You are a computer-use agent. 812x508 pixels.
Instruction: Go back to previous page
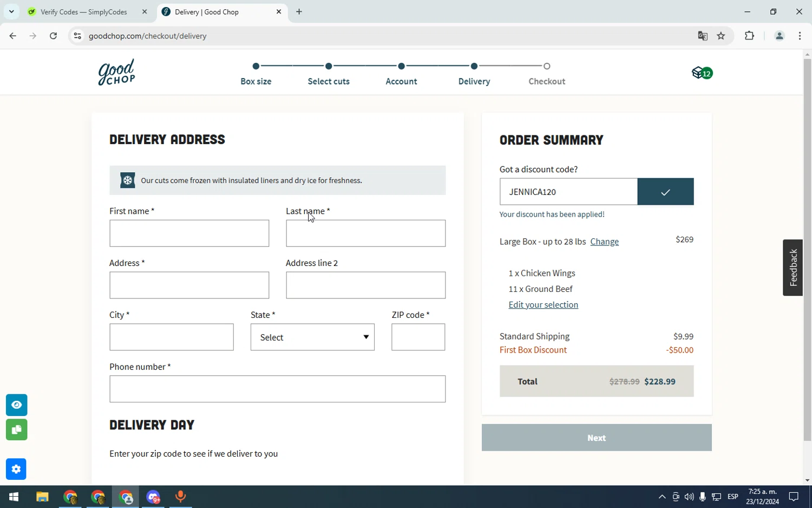click(x=12, y=36)
